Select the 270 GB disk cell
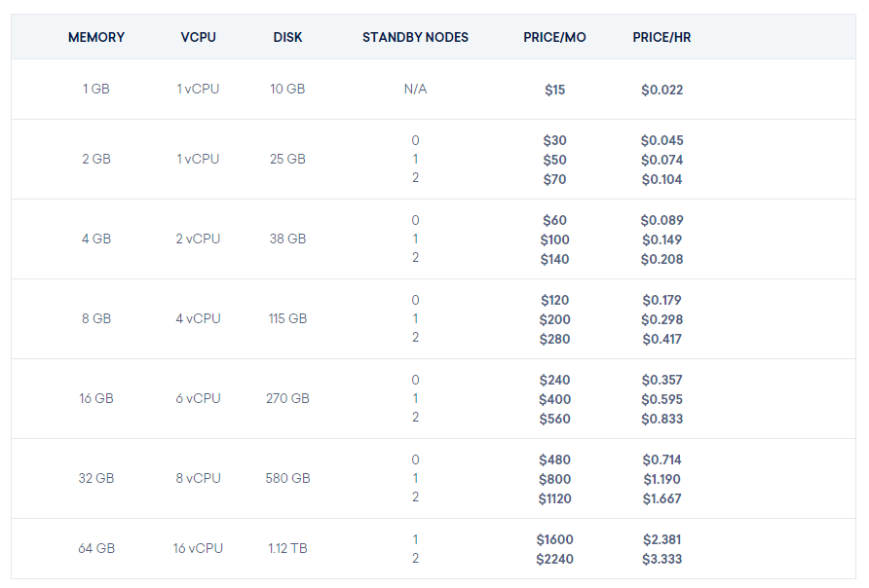The width and height of the screenshot is (869, 588). coord(287,398)
